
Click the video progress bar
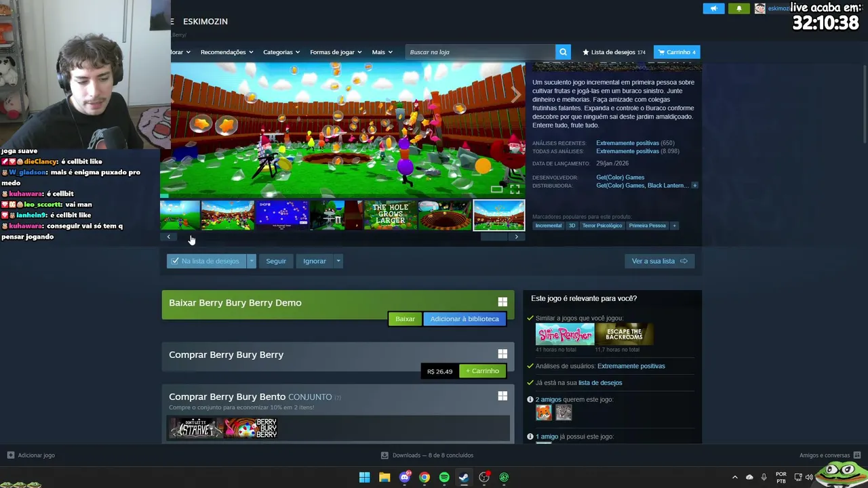tap(342, 197)
